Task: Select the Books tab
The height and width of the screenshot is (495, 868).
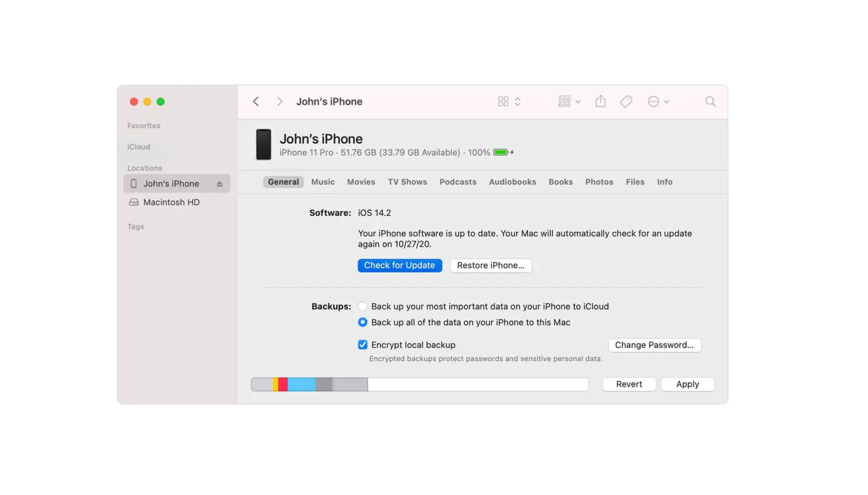Action: point(560,182)
